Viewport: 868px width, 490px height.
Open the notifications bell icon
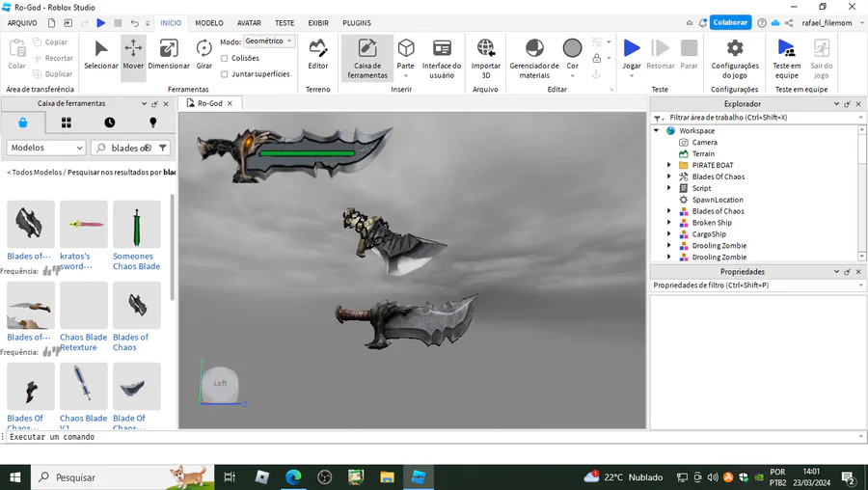(x=702, y=23)
